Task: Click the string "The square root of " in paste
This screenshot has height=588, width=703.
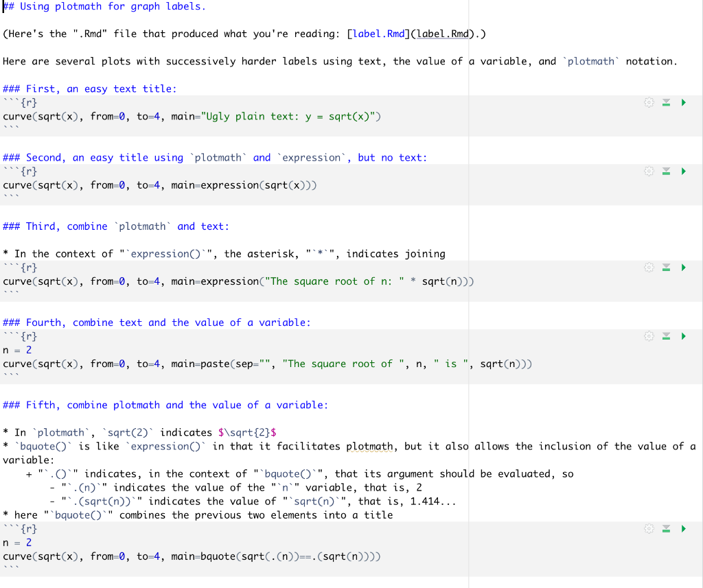Action: [x=343, y=364]
